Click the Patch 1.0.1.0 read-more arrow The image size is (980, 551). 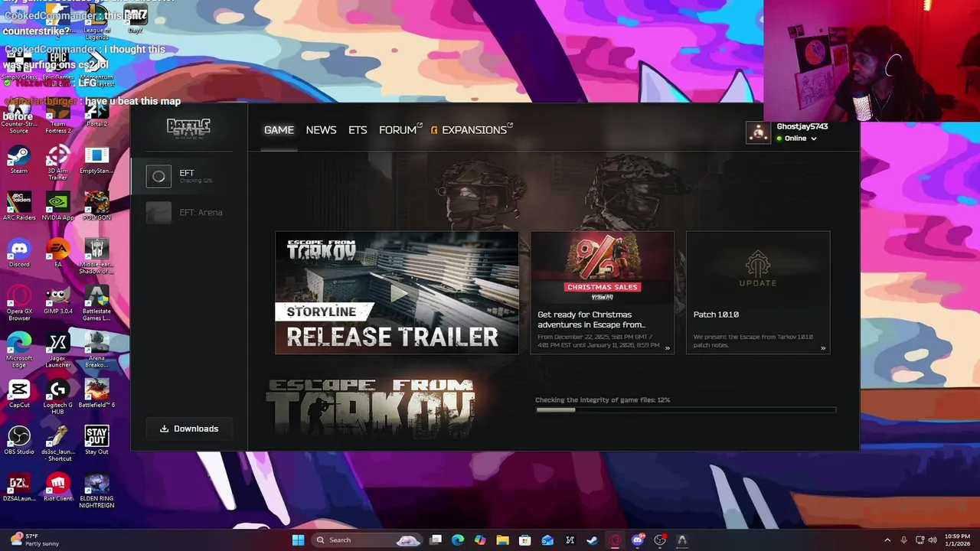click(823, 348)
